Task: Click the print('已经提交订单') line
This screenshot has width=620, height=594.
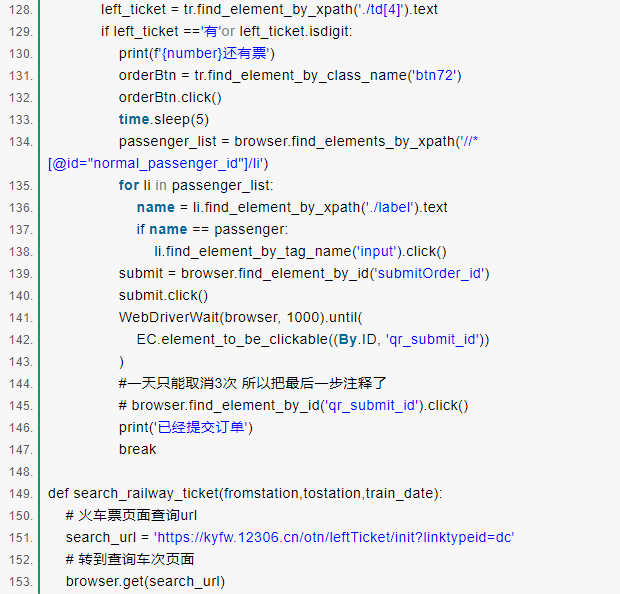Action: click(185, 428)
